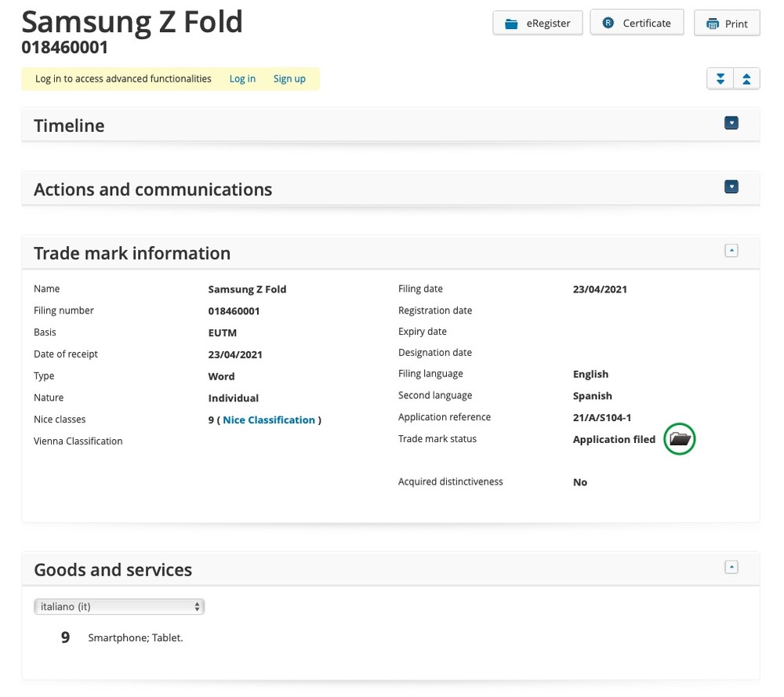The image size is (784, 697).
Task: Click the Sign up link
Action: click(289, 79)
